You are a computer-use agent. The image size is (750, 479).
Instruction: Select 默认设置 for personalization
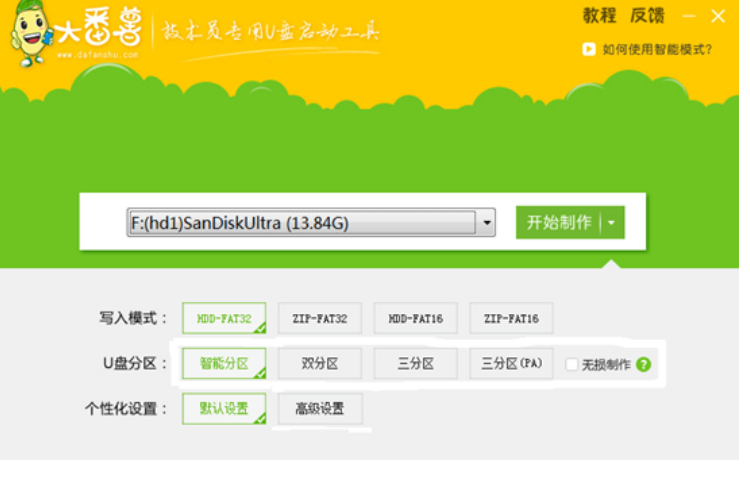[224, 408]
